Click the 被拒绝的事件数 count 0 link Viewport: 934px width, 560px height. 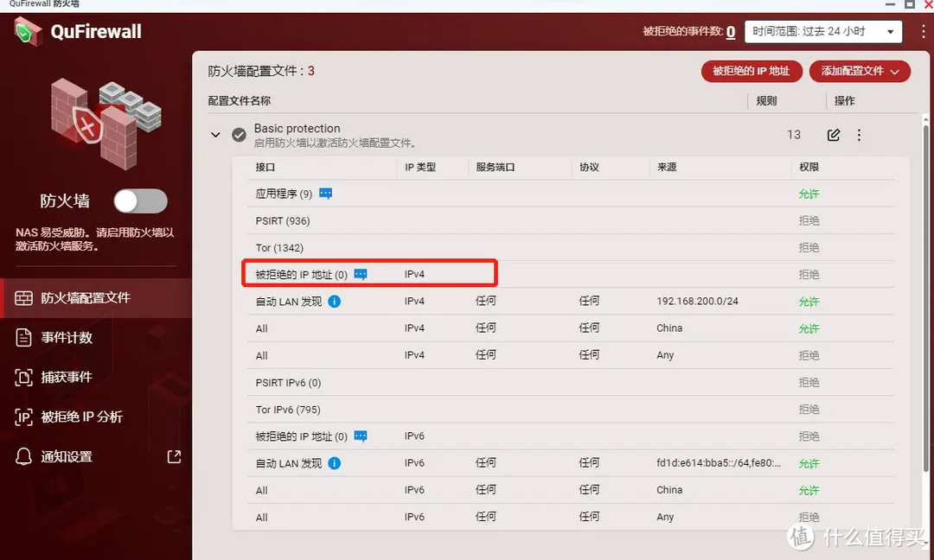(731, 31)
